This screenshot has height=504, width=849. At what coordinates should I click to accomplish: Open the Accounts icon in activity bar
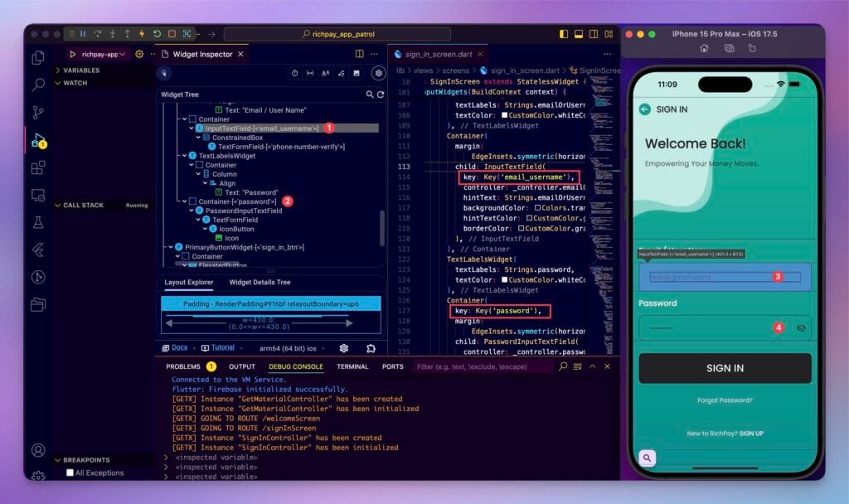38,450
